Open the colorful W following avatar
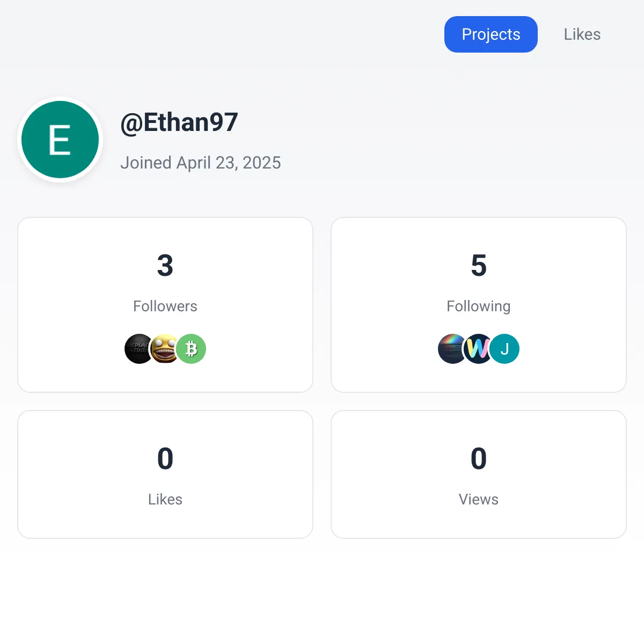 tap(478, 349)
